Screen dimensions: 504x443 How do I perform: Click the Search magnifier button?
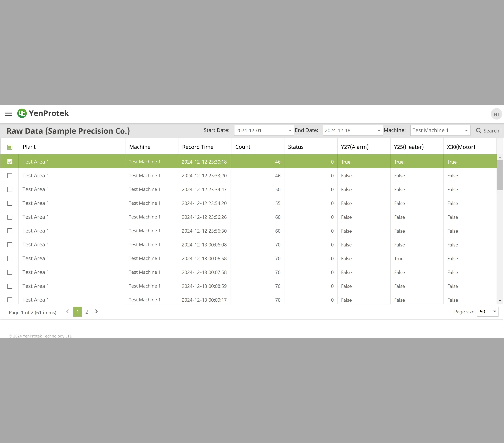tap(487, 131)
